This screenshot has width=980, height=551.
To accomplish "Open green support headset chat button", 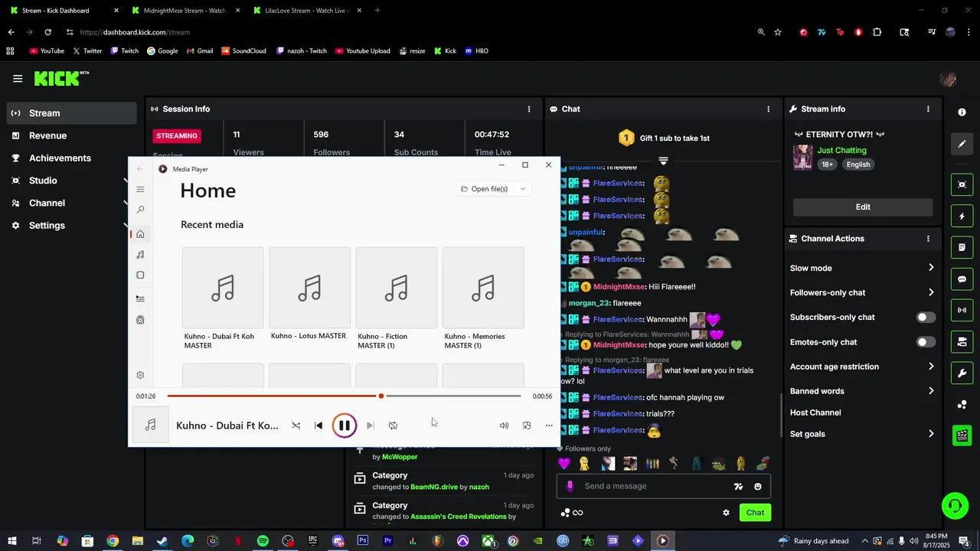I will coord(955,506).
